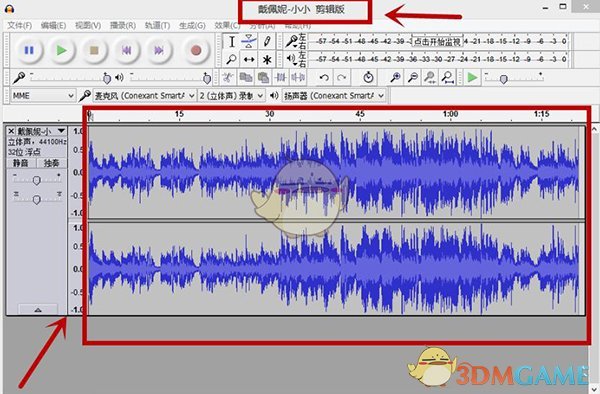This screenshot has height=394, width=600.
Task: Select the Multi-tool asterisk
Action: pos(267,59)
